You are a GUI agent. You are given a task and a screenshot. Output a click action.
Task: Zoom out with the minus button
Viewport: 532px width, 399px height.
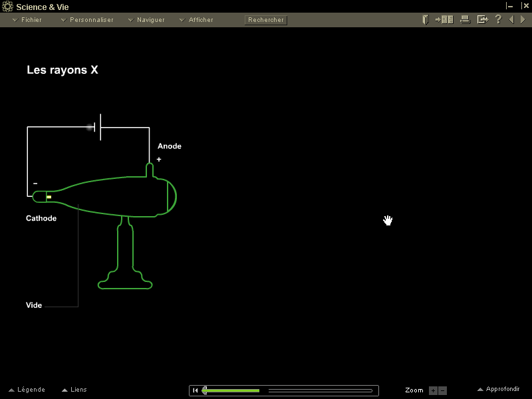point(442,390)
